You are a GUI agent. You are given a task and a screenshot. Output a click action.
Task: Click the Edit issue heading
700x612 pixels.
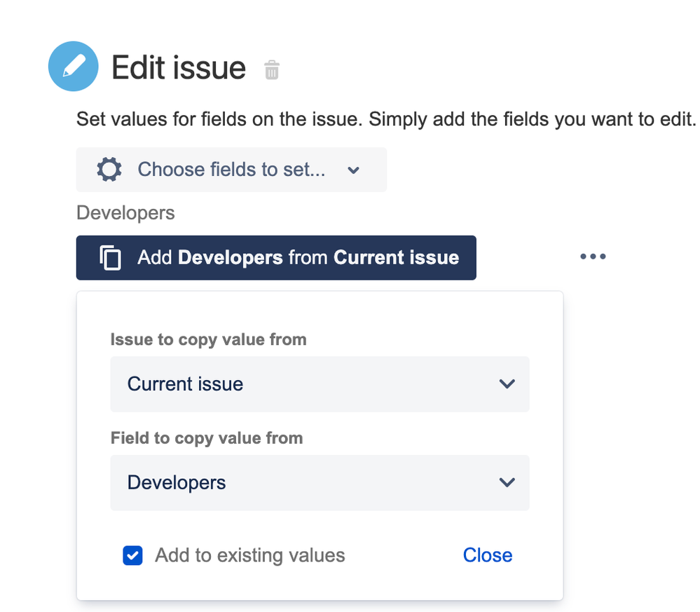point(179,68)
